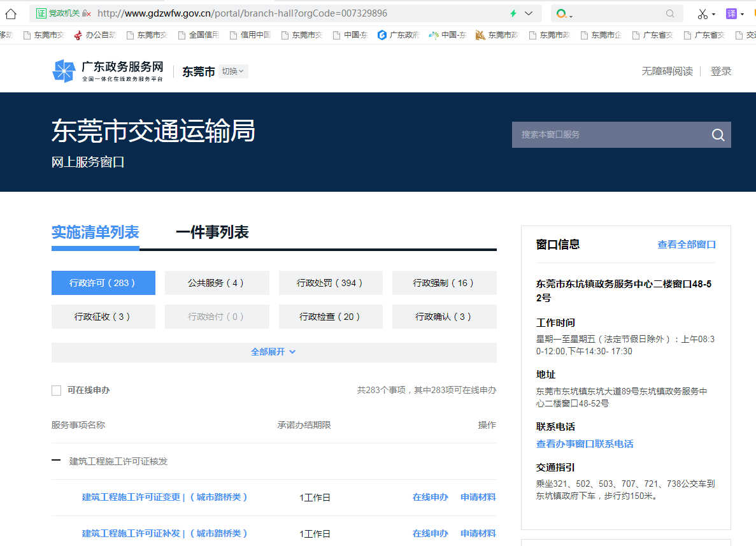756x546 pixels.
Task: Open the 东莞市政 bookmark with orange icon
Action: tap(497, 35)
